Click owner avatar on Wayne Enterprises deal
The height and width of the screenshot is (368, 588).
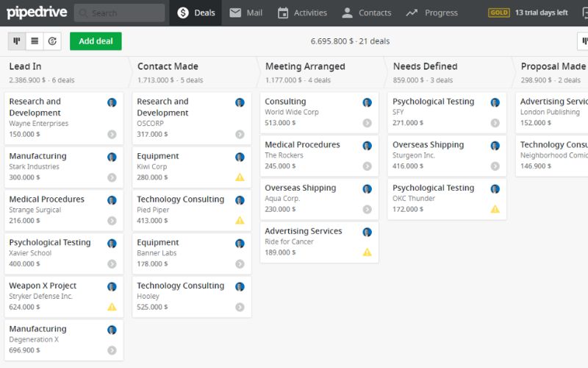[112, 102]
